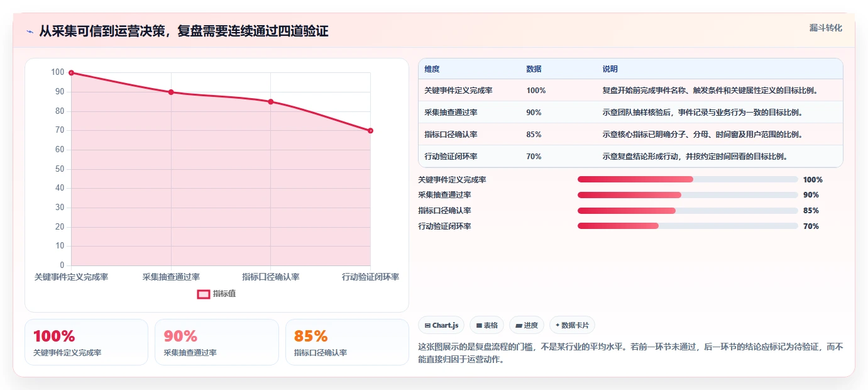The image size is (868, 390).
Task: Click the chart data point at value 85
Action: pos(270,102)
